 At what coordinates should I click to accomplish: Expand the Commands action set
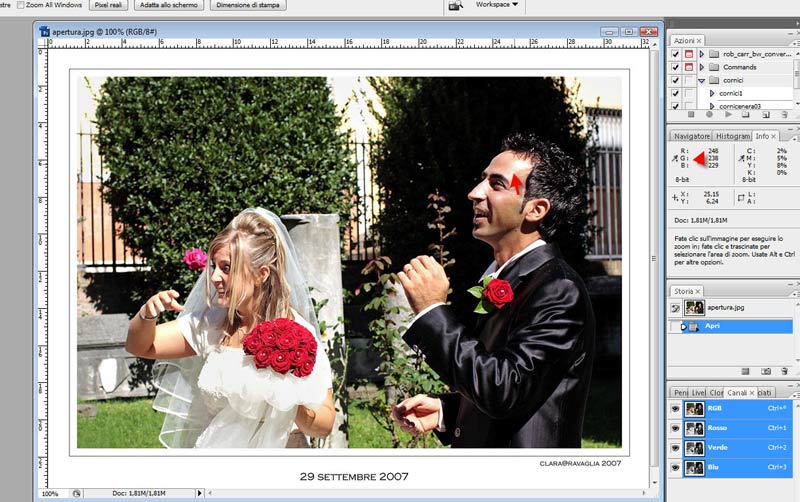(702, 67)
